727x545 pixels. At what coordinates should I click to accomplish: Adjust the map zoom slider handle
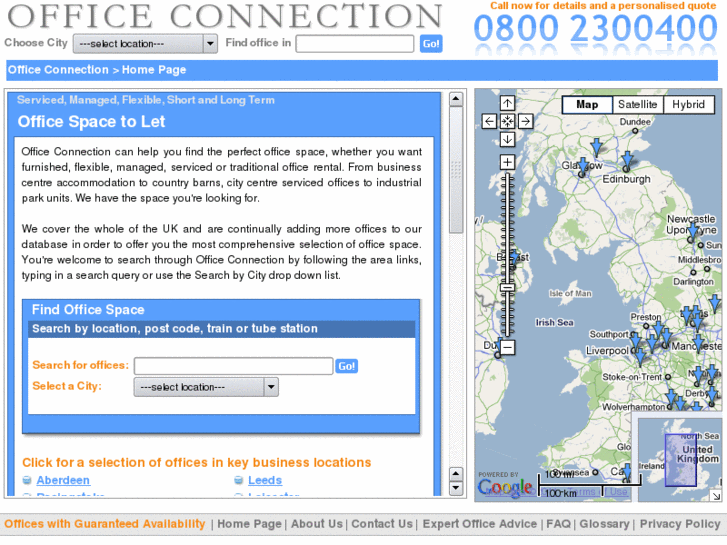pos(507,288)
